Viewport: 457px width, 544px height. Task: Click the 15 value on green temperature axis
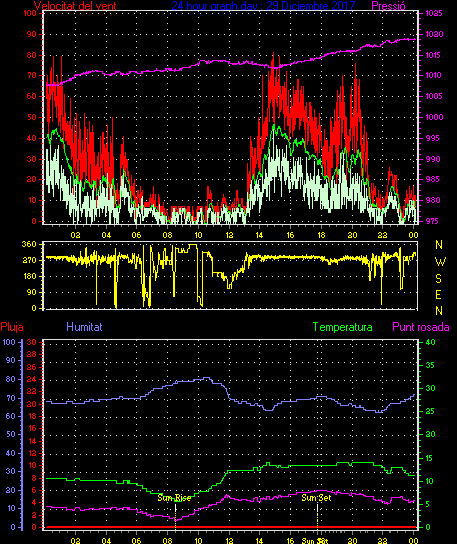coord(430,458)
